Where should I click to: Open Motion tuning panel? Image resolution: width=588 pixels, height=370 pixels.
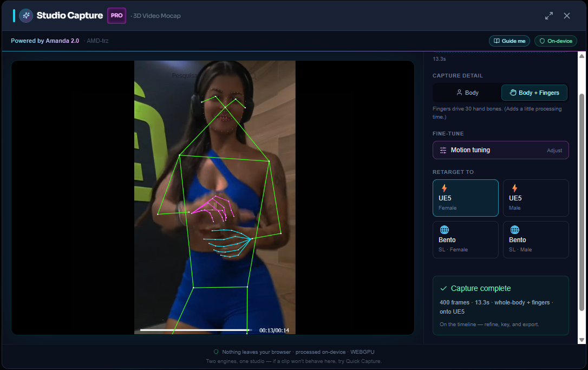[x=501, y=150]
